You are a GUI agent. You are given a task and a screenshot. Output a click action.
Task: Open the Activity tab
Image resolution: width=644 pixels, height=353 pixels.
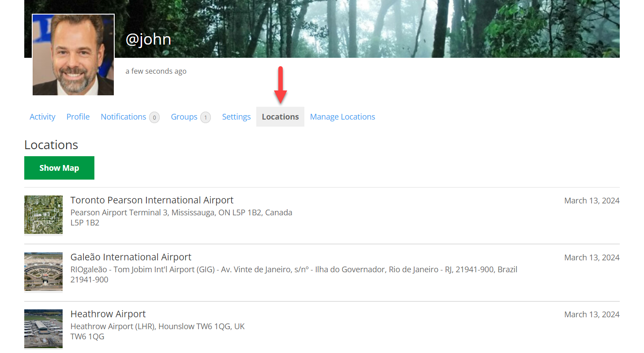[x=42, y=117]
